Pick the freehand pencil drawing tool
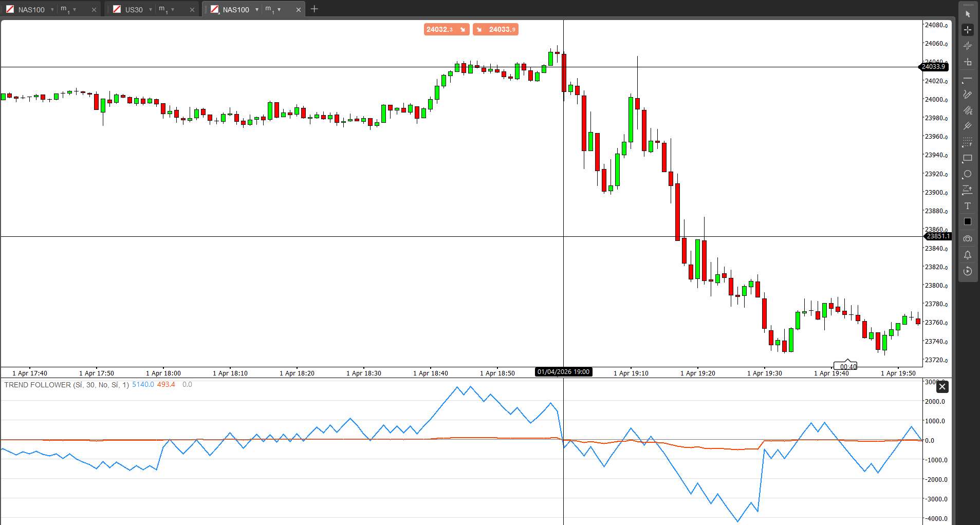The width and height of the screenshot is (980, 525). [x=968, y=95]
